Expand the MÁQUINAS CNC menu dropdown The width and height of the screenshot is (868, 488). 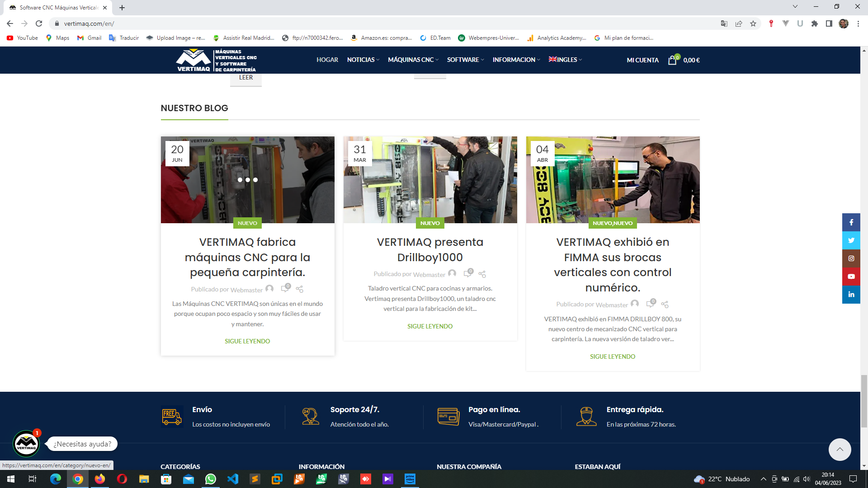(x=413, y=60)
